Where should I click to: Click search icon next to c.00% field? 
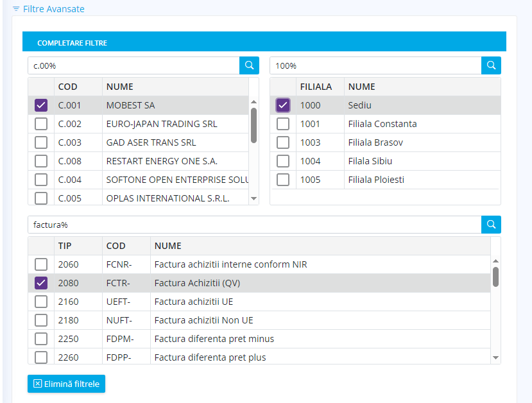[x=249, y=65]
